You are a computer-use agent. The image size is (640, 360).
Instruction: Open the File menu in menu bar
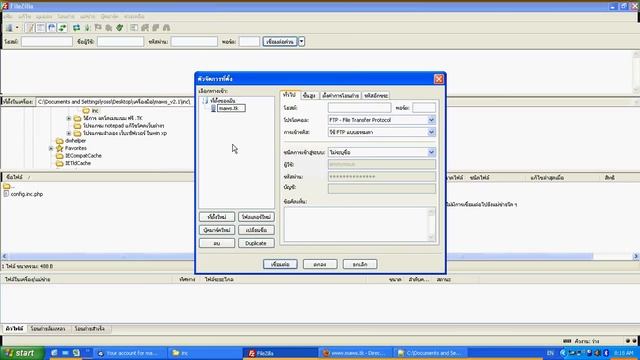8,17
